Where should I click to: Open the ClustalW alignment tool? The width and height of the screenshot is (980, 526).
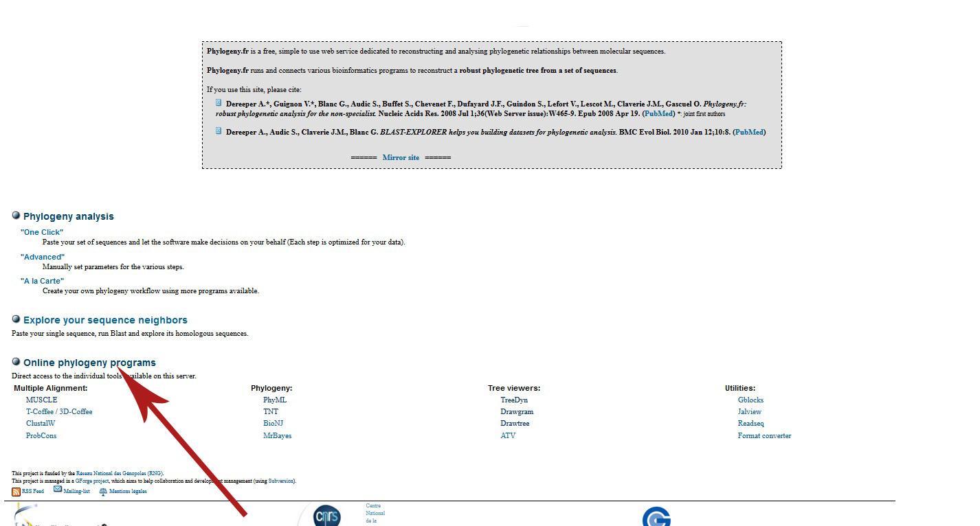click(x=41, y=423)
